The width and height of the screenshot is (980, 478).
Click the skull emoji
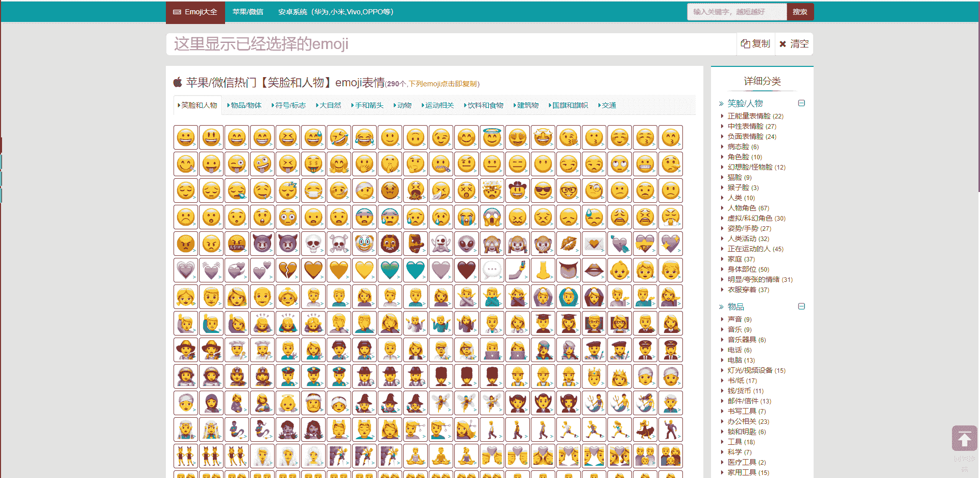(313, 244)
